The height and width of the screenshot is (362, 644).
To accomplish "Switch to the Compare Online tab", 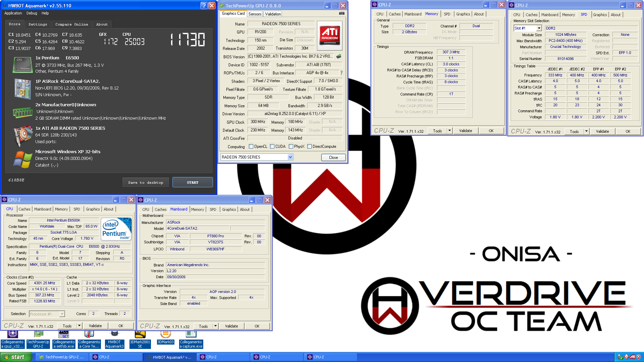I will tap(72, 24).
